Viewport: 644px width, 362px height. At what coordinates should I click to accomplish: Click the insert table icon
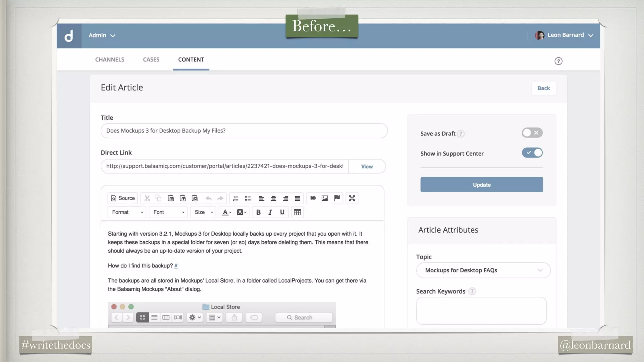coord(297,212)
